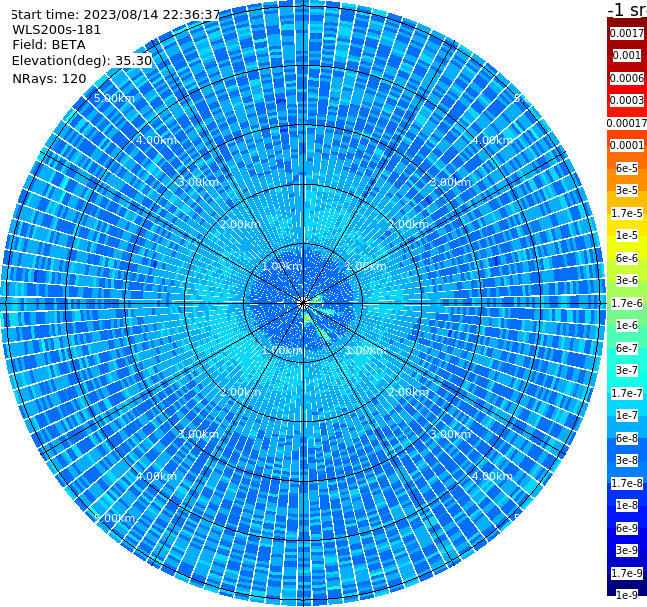647x607 pixels.
Task: Select the 3.00km ring label in upper-left quadrant
Action: point(198,182)
